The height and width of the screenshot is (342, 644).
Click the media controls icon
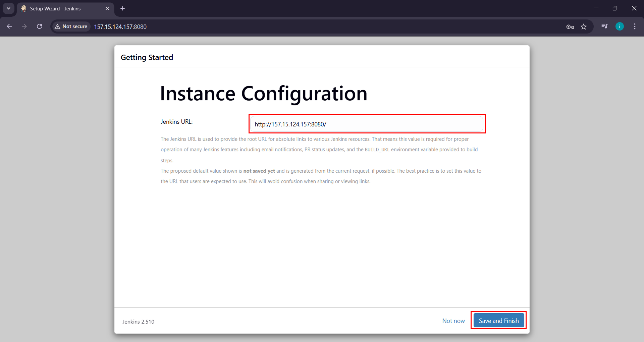point(604,26)
